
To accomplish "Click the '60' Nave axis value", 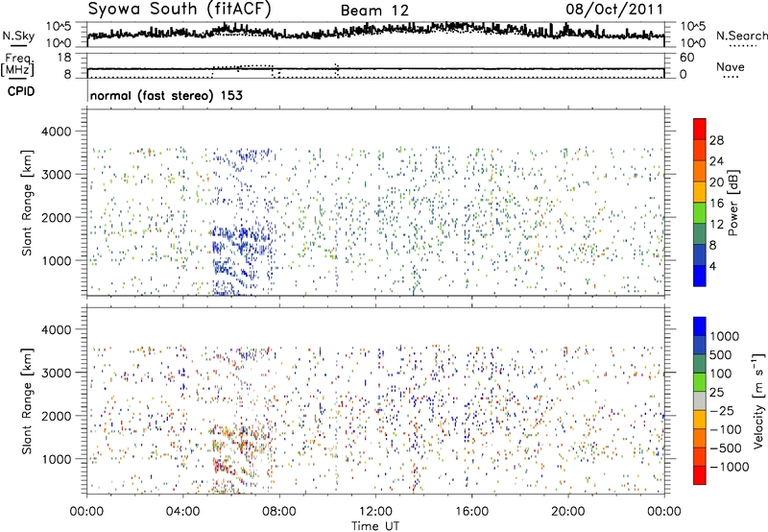I will [x=687, y=58].
